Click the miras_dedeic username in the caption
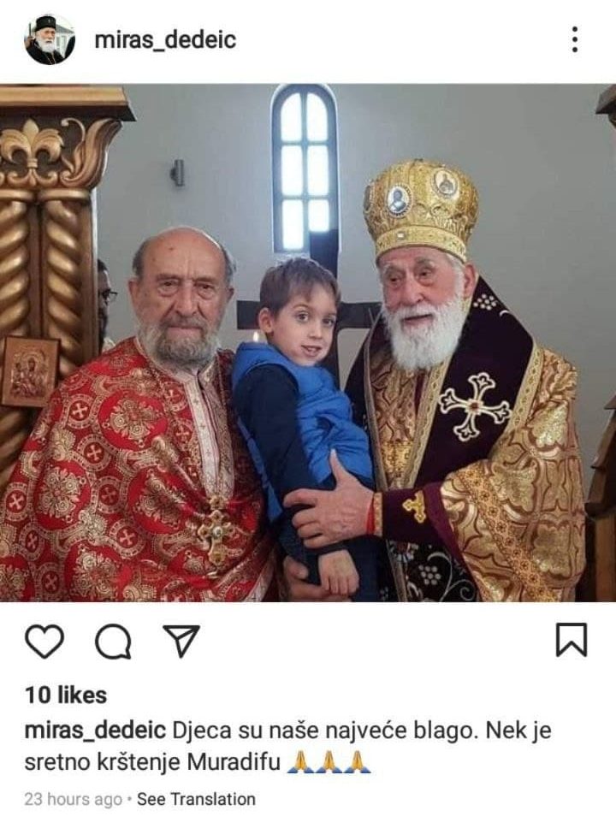Image resolution: width=616 pixels, height=840 pixels. pyautogui.click(x=95, y=731)
